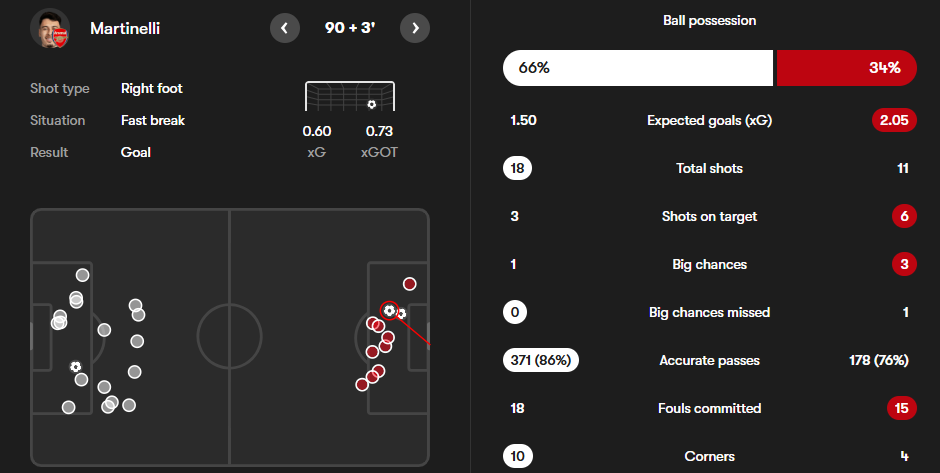Viewport: 940px width, 473px height.
Task: Select the circled goal marker on pitch
Action: click(390, 311)
